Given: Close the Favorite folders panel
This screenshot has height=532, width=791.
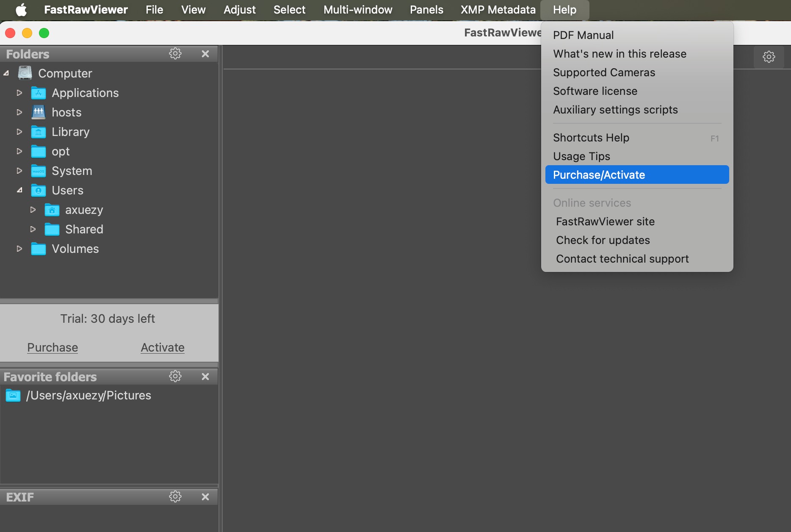Looking at the screenshot, I should (x=205, y=377).
